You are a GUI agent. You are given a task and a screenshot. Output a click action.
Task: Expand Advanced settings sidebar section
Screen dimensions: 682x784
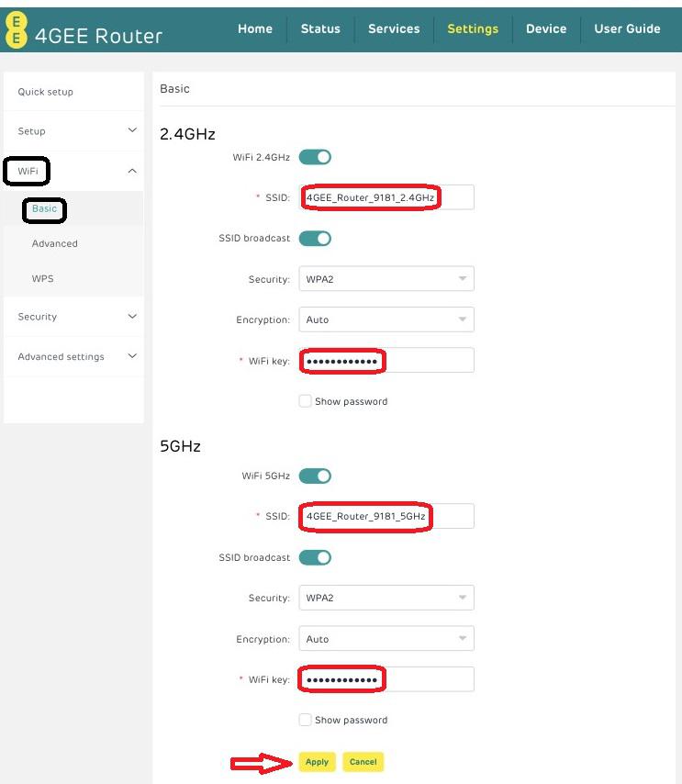pos(73,356)
